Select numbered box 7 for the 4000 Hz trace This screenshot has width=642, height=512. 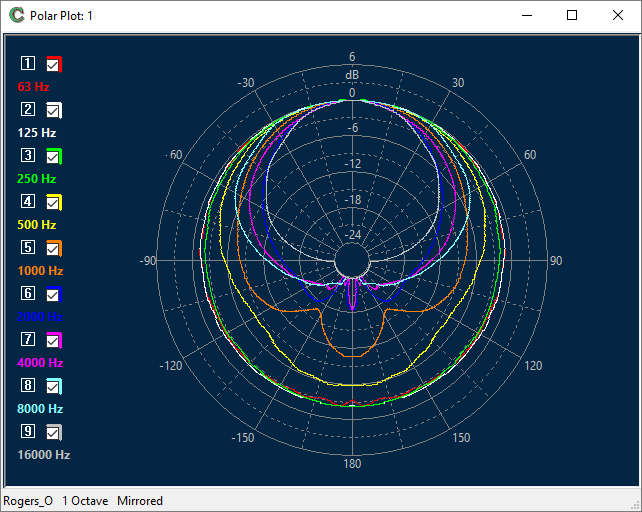[x=28, y=340]
